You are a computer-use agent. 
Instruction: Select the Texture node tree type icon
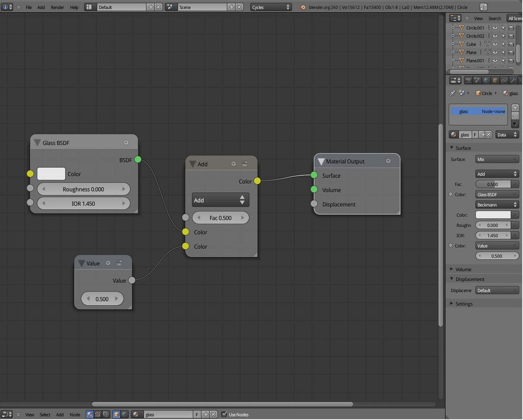click(x=98, y=414)
